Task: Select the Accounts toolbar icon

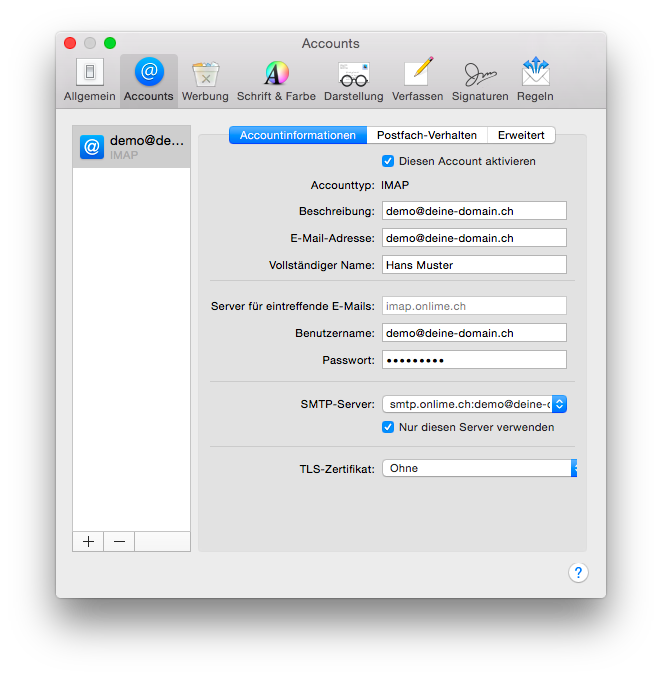Action: tap(149, 80)
